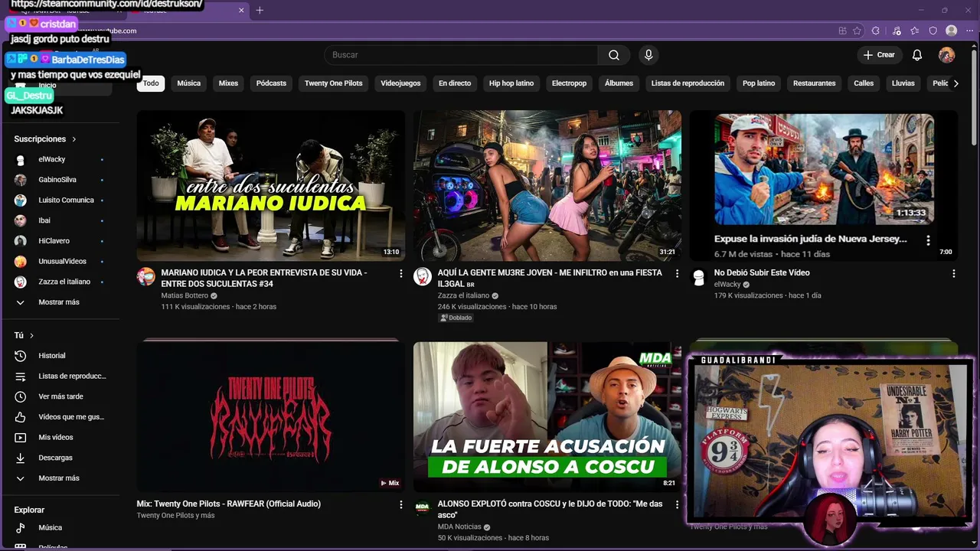Select the Listas de reproducción chip
The height and width of the screenshot is (551, 980).
click(688, 83)
